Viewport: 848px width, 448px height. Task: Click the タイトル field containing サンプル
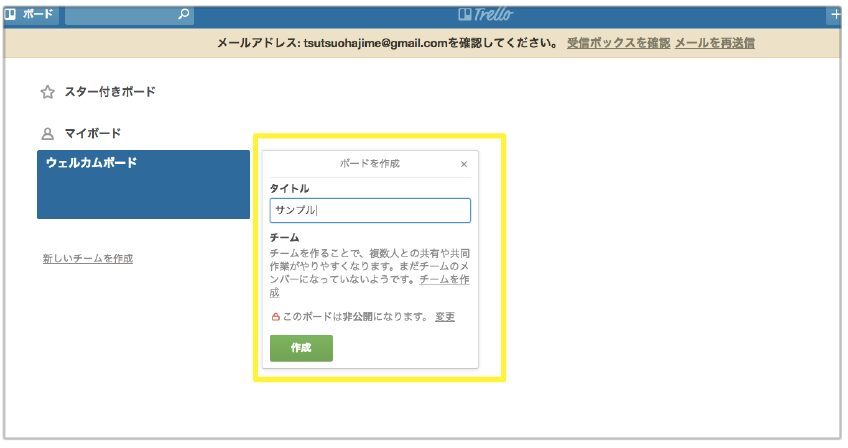(x=370, y=211)
